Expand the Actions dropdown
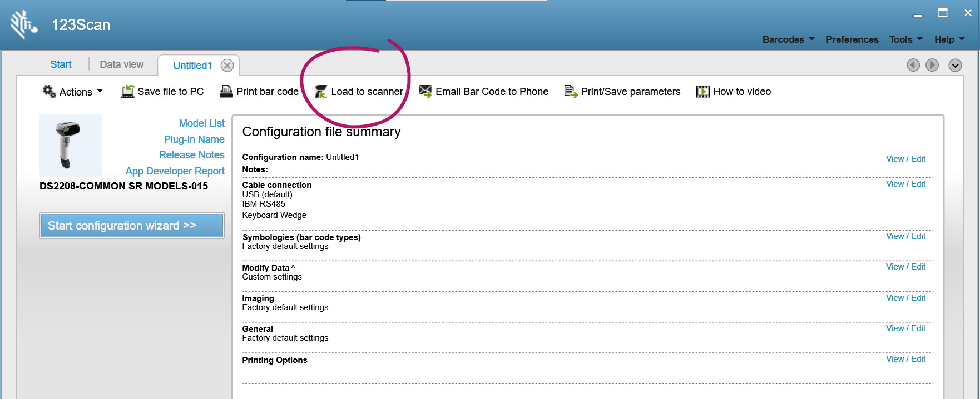Viewport: 980px width, 399px height. pos(73,92)
